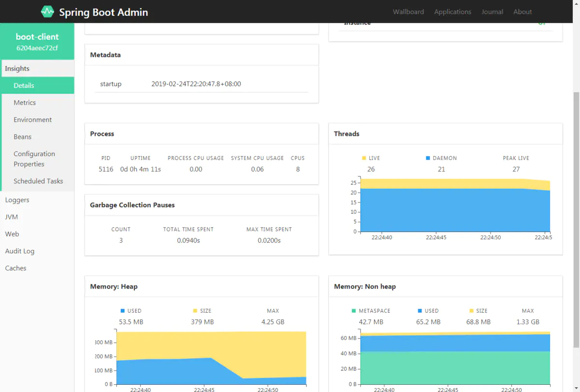The height and width of the screenshot is (392, 580).
Task: Click the heap used value 53.5 MB
Action: (x=131, y=322)
